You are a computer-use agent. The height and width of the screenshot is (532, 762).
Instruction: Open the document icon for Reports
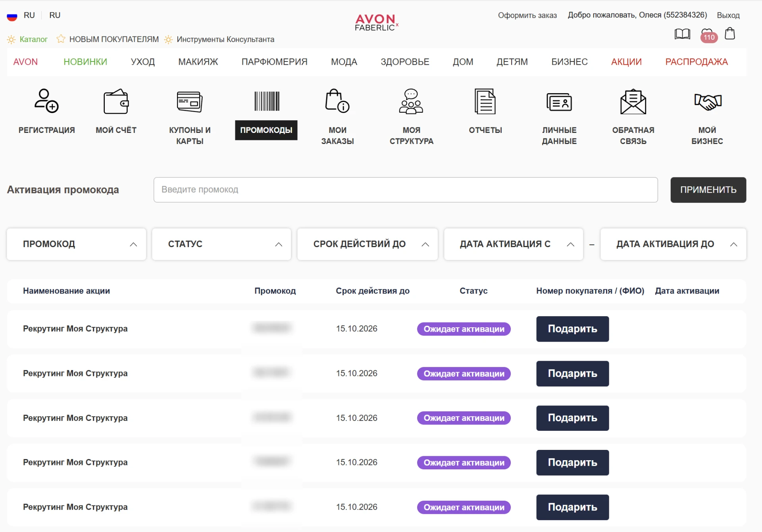pos(485,101)
